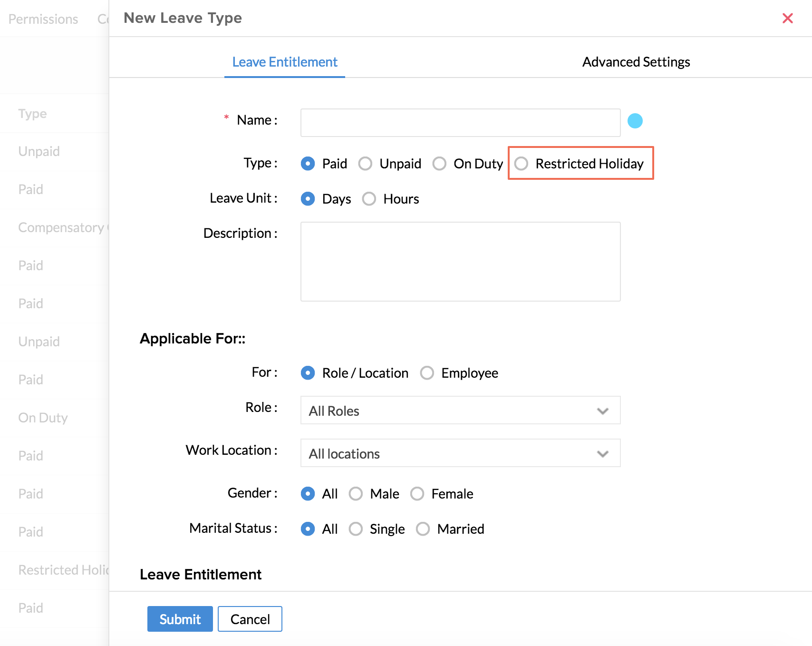Set leave unit to Hours
This screenshot has height=646, width=812.
click(369, 199)
